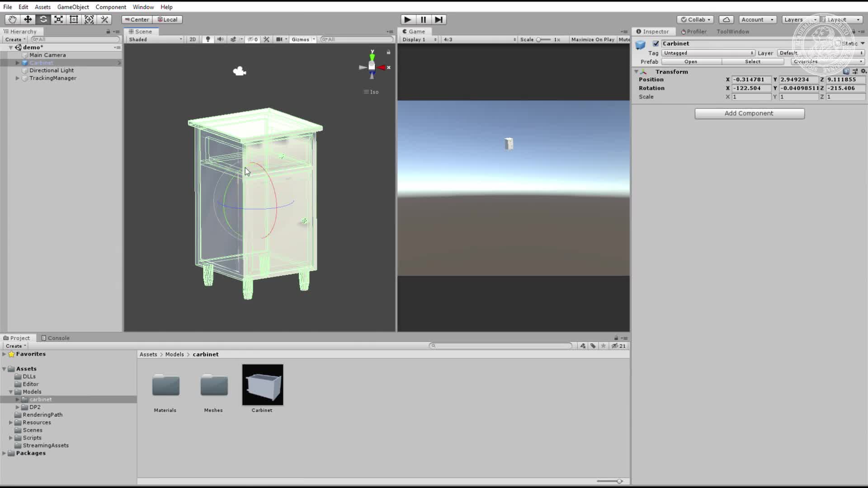This screenshot has width=868, height=488.
Task: Open the Layer dropdown in the Inspector
Action: coord(823,53)
